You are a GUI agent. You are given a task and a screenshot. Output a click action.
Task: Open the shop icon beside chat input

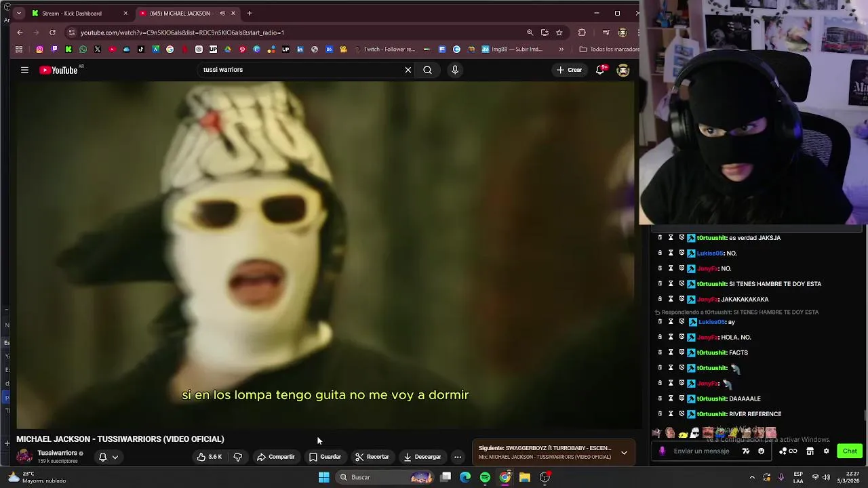pyautogui.click(x=810, y=451)
